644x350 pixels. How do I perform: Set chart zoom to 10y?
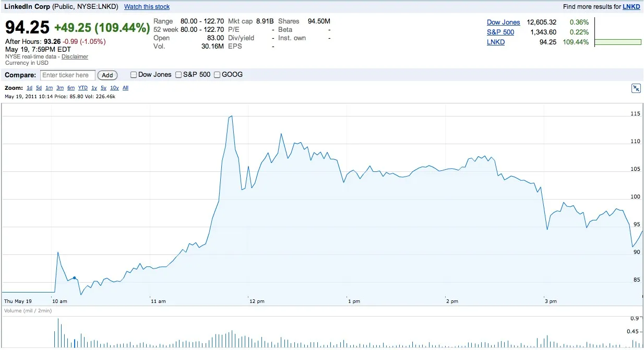(x=114, y=88)
